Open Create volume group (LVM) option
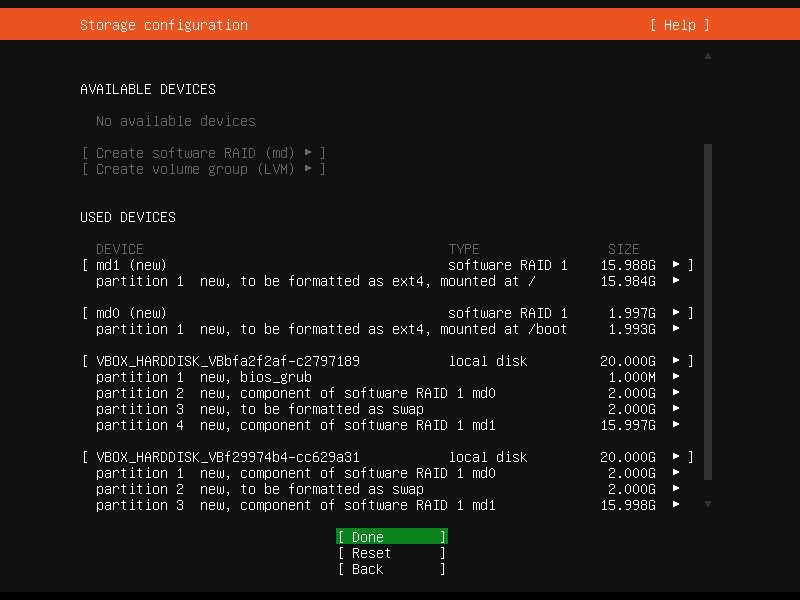 click(204, 169)
